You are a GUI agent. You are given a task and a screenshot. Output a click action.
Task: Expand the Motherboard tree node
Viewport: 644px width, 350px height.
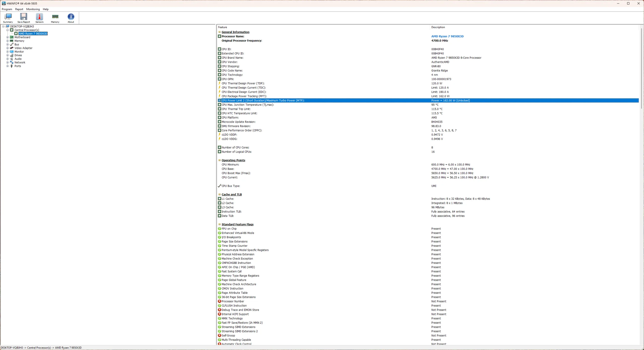(x=8, y=37)
